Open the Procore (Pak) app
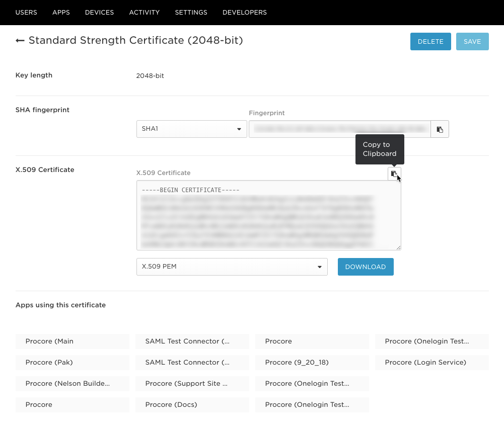The width and height of the screenshot is (504, 428). coord(73,363)
